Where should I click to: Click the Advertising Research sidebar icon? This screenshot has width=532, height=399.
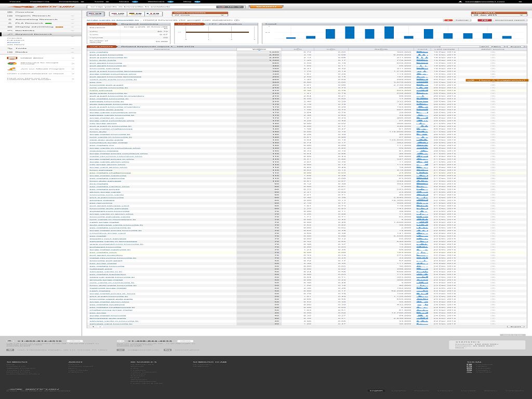[x=10, y=20]
